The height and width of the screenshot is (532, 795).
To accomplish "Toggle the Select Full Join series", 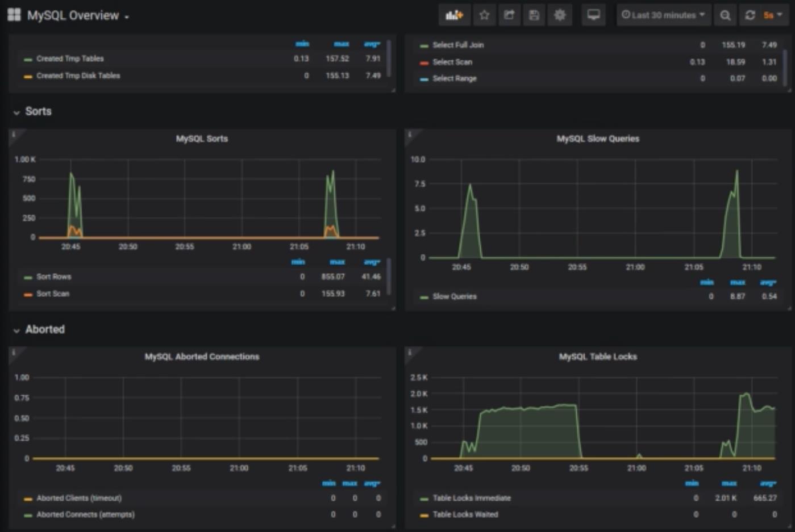I will point(458,45).
